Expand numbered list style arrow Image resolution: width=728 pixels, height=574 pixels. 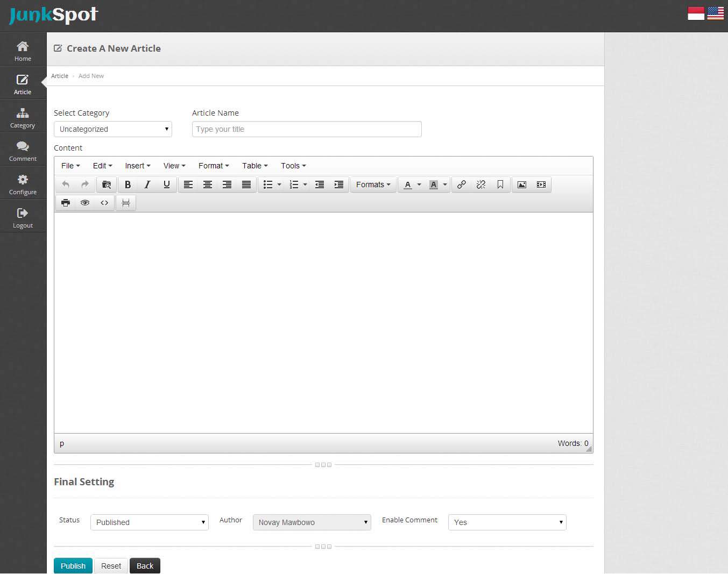coord(305,185)
